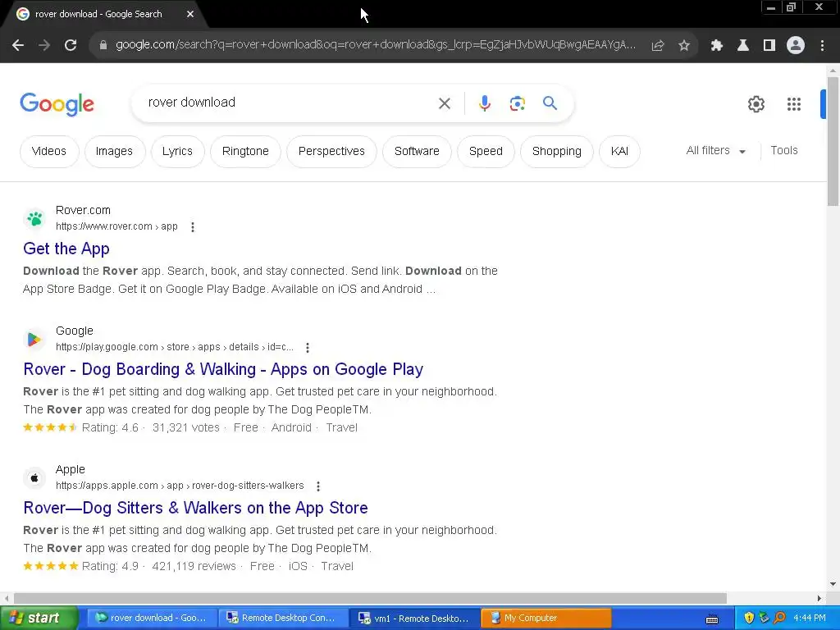Reload the Google search page
This screenshot has height=630, width=840.
[x=71, y=45]
